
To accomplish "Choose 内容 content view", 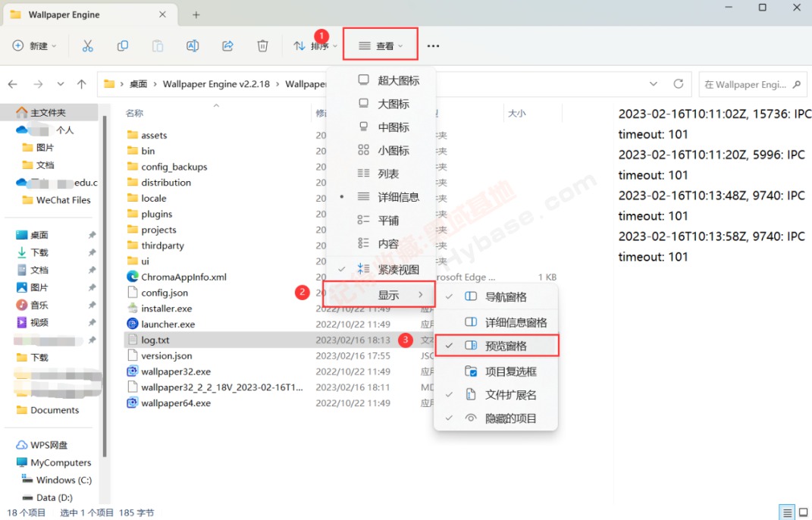I will pos(381,243).
